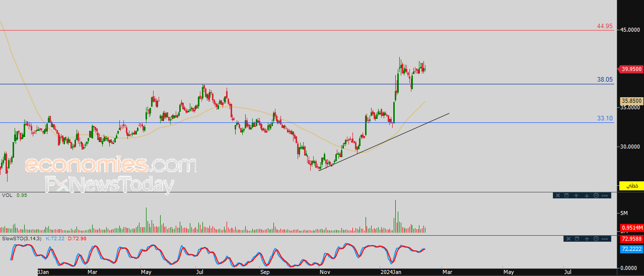Click the 5M volume axis label

pos(624,214)
